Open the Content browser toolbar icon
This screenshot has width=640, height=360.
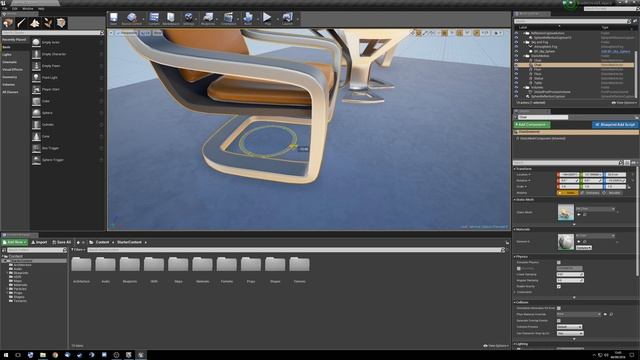154,18
